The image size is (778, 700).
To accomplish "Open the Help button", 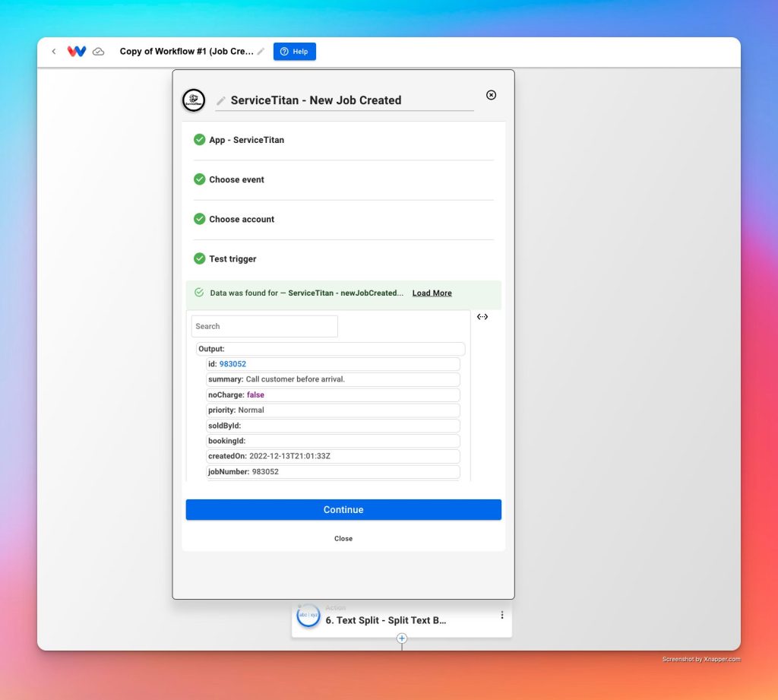I will pyautogui.click(x=295, y=51).
